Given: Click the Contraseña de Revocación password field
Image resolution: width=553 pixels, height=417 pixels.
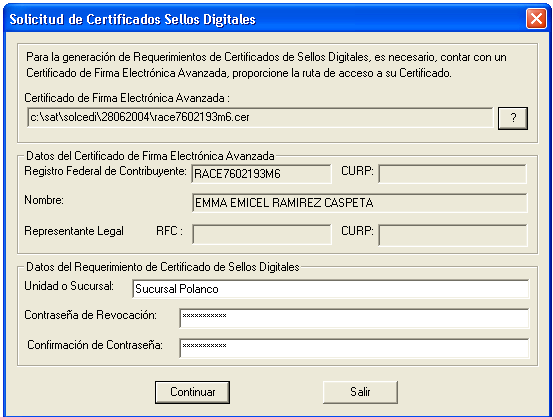Looking at the screenshot, I should coord(354,318).
